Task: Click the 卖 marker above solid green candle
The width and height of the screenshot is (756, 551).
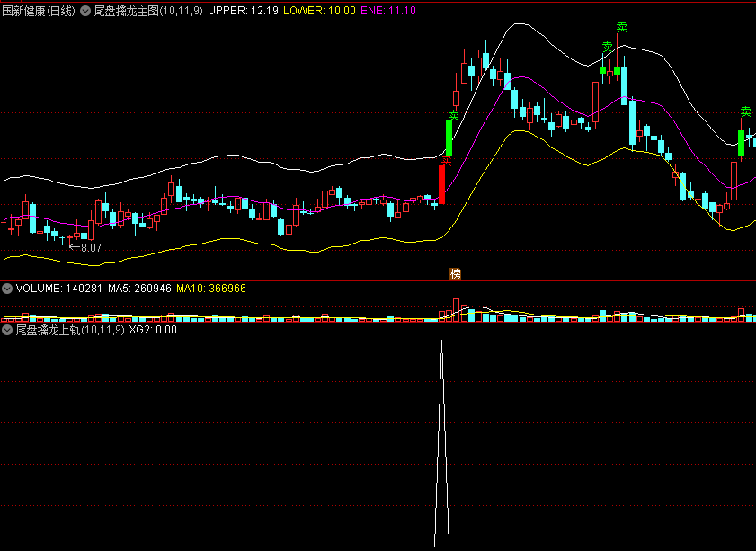Action: 454,115
